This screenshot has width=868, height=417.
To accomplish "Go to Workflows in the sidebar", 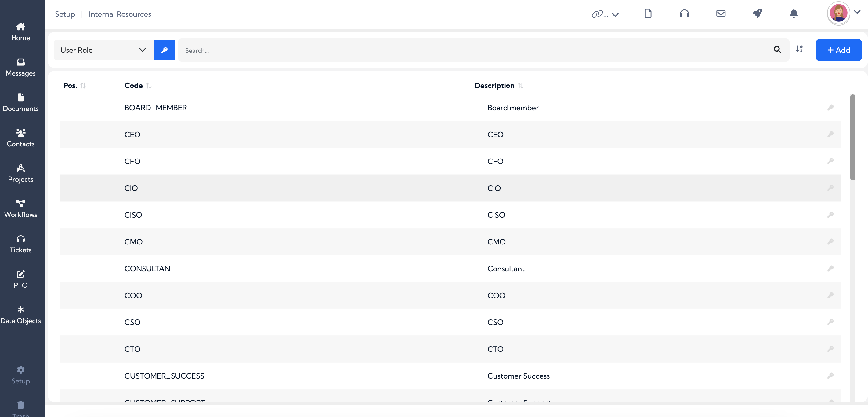I will click(x=20, y=209).
